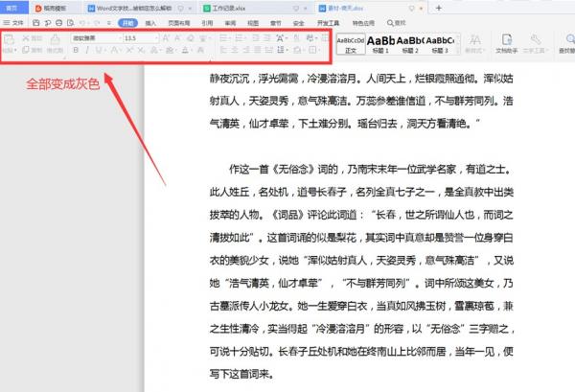Viewport: 575px width, 392px height.
Task: Click the Print icon in quick access bar
Action: [x=58, y=23]
